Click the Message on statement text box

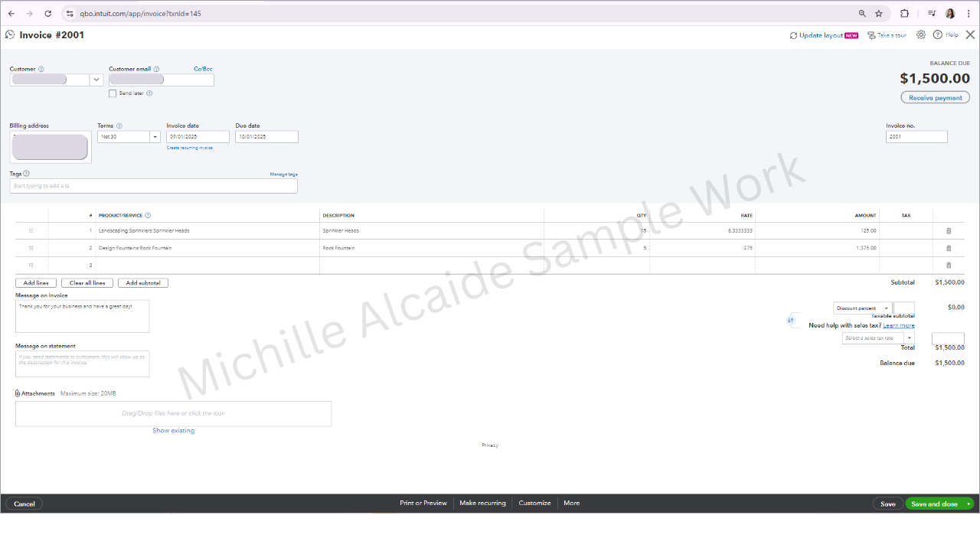[x=83, y=364]
